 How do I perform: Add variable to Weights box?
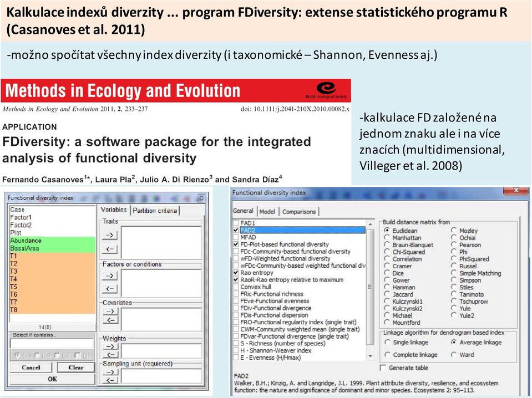[x=110, y=346]
